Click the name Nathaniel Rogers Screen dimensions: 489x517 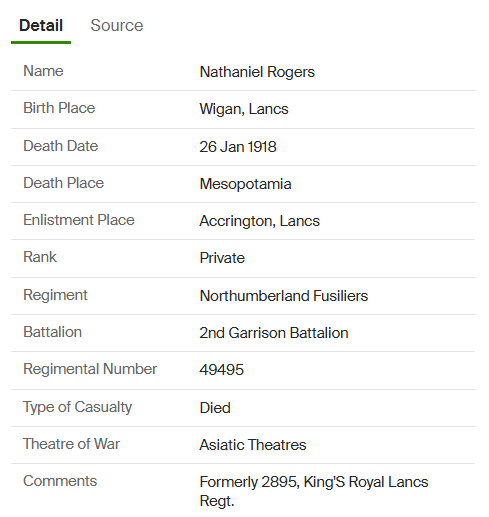(257, 72)
